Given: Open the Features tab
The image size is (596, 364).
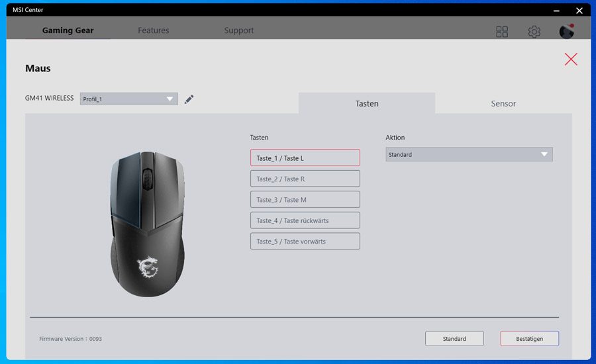Looking at the screenshot, I should coord(153,30).
